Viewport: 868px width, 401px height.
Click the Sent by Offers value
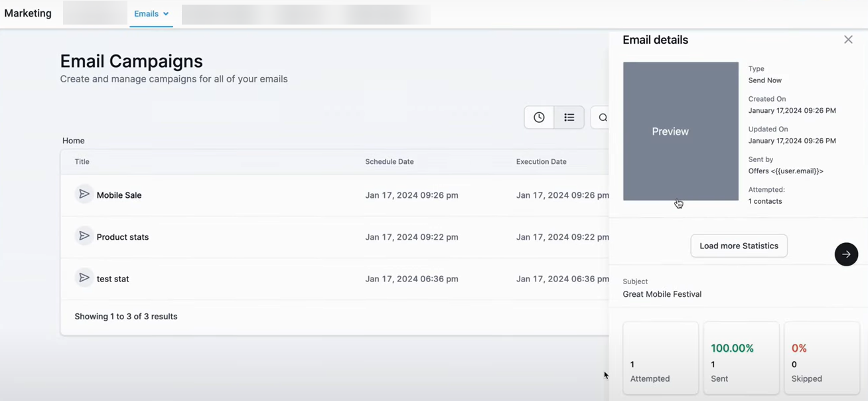click(786, 171)
